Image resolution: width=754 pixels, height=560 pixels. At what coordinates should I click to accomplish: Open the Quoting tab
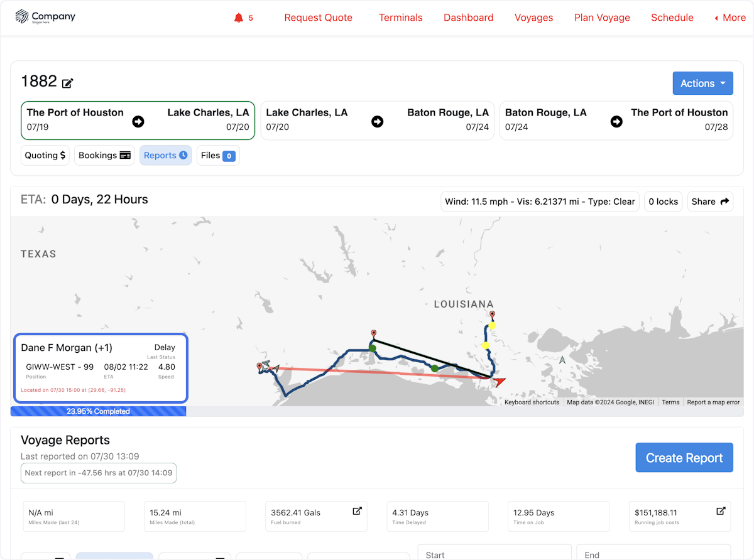(45, 156)
